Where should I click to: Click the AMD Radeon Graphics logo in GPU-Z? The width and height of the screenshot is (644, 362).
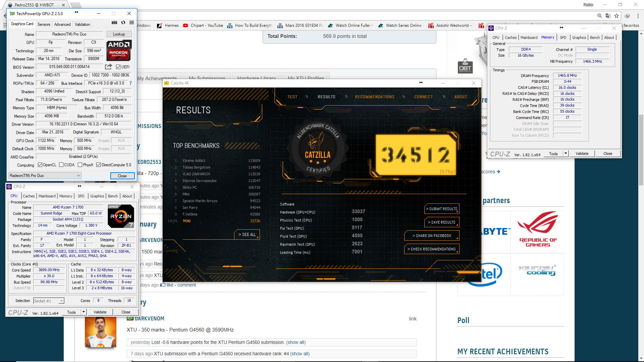coord(119,50)
